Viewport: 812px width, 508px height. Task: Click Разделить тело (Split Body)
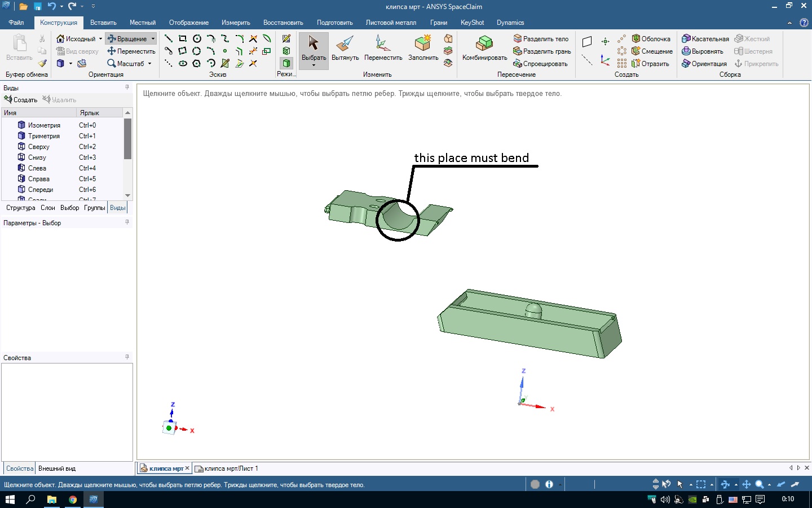coord(541,39)
